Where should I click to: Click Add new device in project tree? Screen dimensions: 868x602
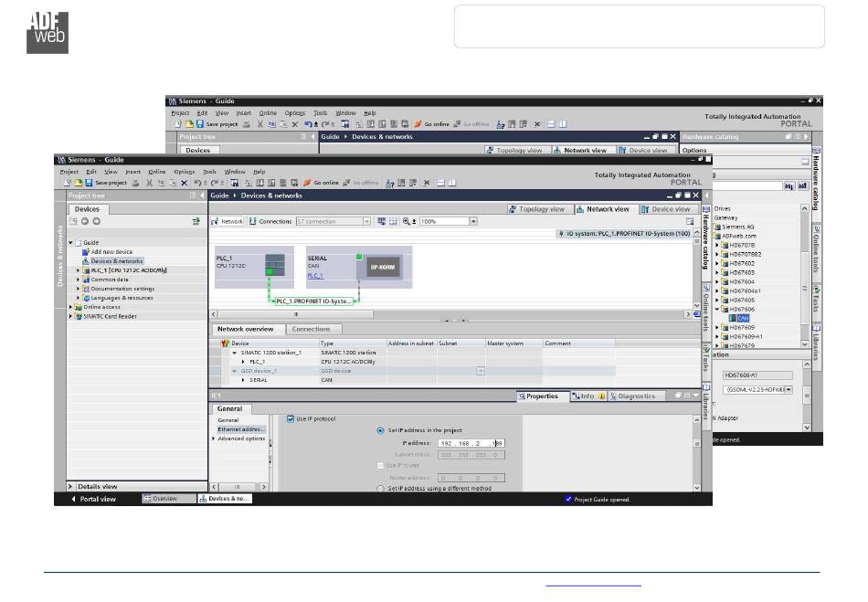point(111,252)
